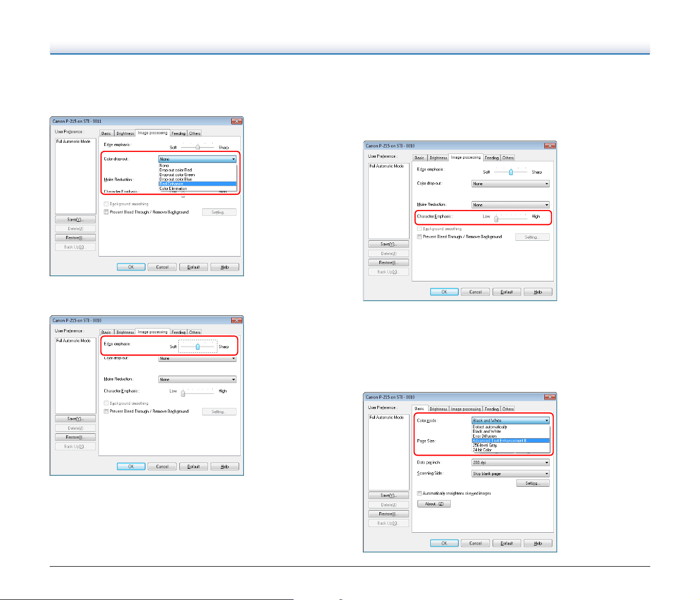Open the Others tab in the 0011 dialog

[195, 133]
